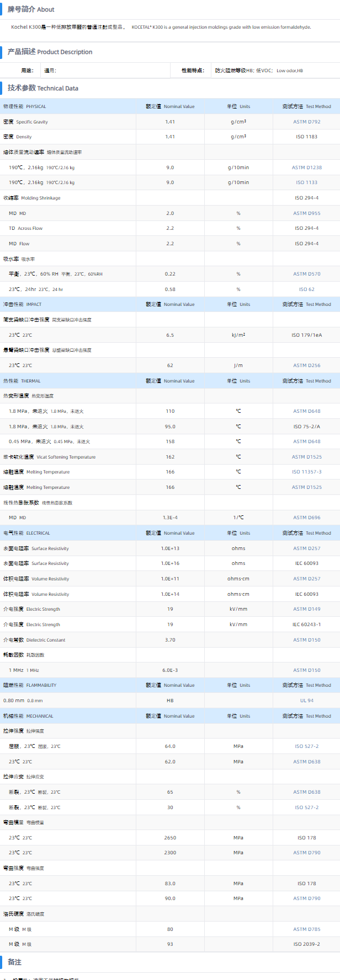Select the 技术参数 Technical Data heading

point(43,88)
